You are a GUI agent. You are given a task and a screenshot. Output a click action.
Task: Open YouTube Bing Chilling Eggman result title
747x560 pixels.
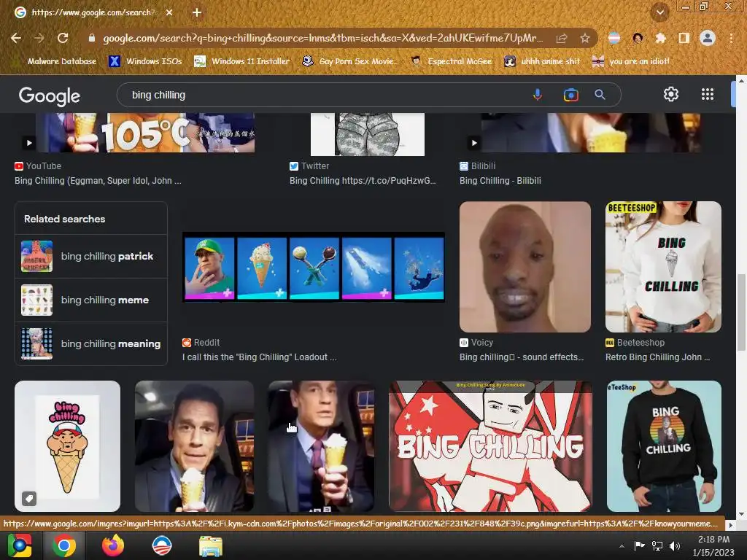pos(98,181)
